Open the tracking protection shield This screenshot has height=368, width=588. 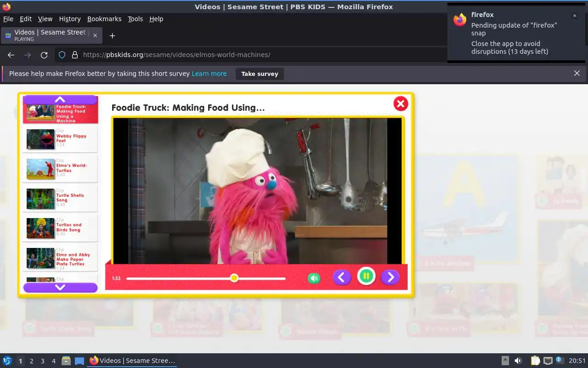tap(62, 55)
